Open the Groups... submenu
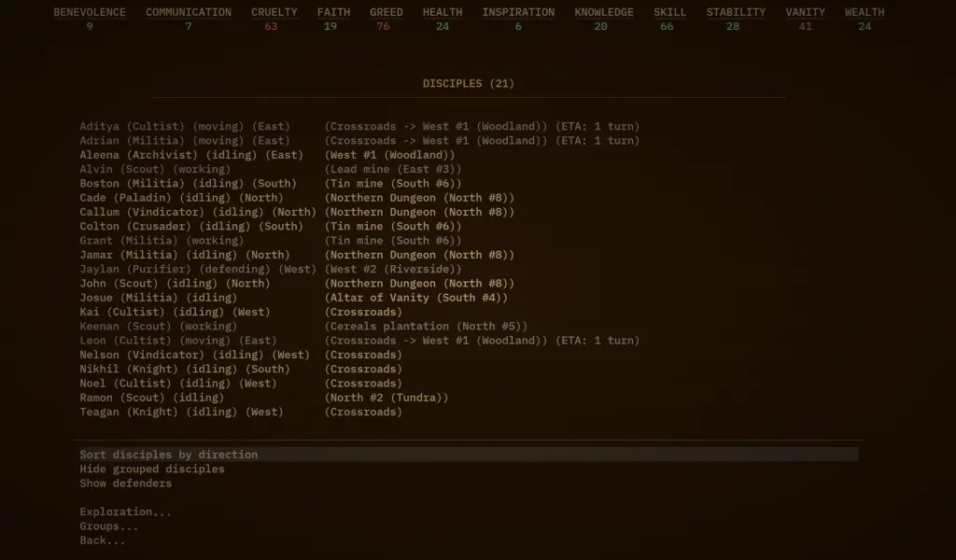 (x=109, y=525)
